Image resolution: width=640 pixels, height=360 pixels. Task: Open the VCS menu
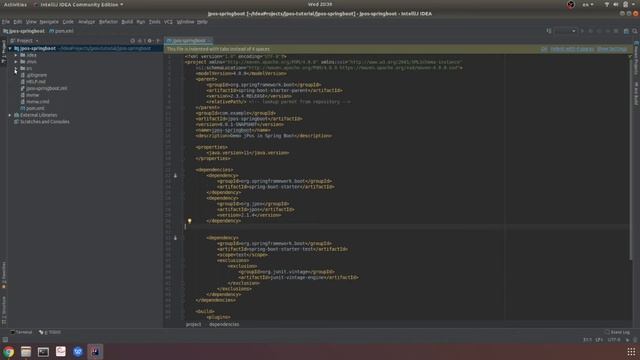coord(168,22)
